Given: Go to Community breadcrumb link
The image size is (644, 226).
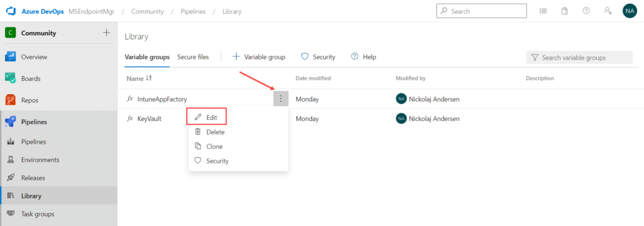Looking at the screenshot, I should 147,11.
